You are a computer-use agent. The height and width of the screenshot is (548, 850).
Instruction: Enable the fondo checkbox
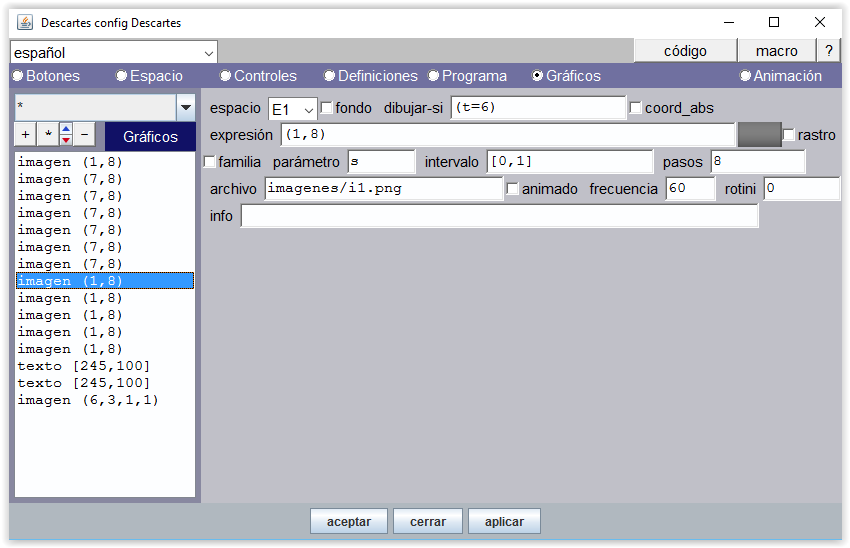(327, 108)
